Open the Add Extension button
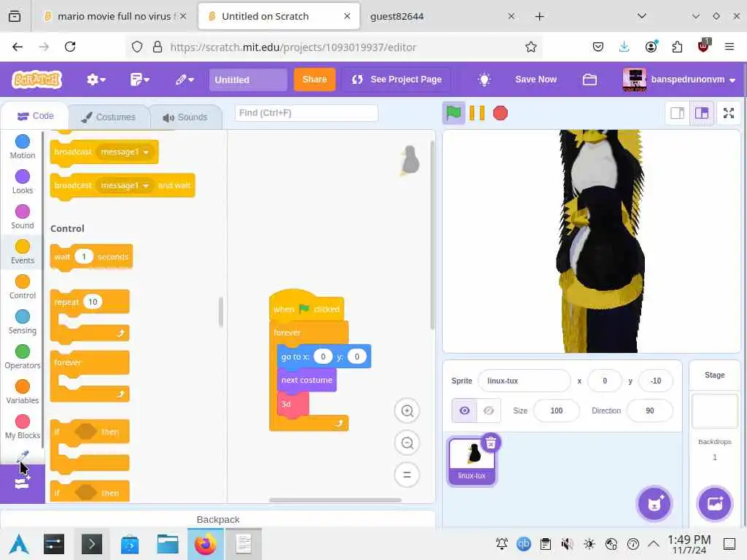Screen dimensions: 747x560 click(23, 483)
